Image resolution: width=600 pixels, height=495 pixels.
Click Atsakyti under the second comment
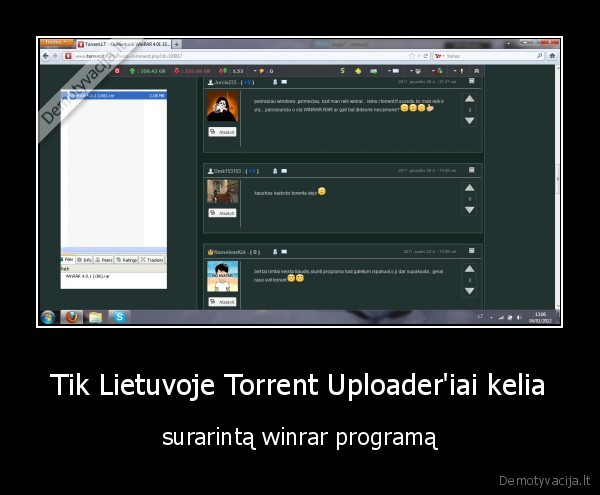coord(222,213)
